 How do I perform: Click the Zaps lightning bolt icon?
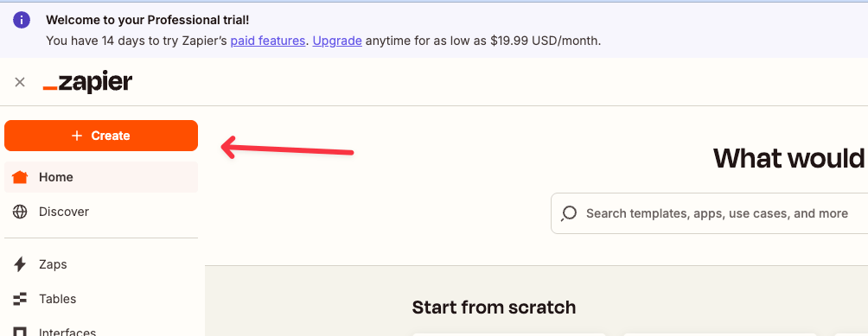pyautogui.click(x=20, y=264)
